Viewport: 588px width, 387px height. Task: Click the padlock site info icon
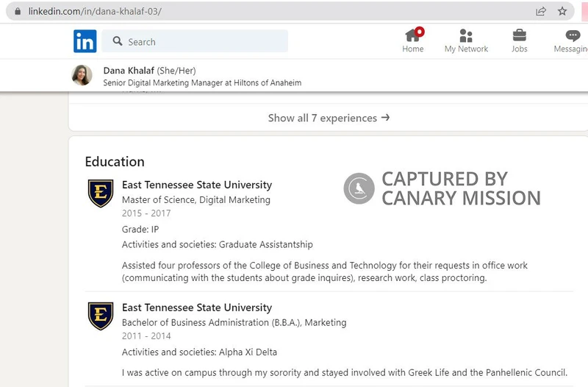[x=18, y=12]
